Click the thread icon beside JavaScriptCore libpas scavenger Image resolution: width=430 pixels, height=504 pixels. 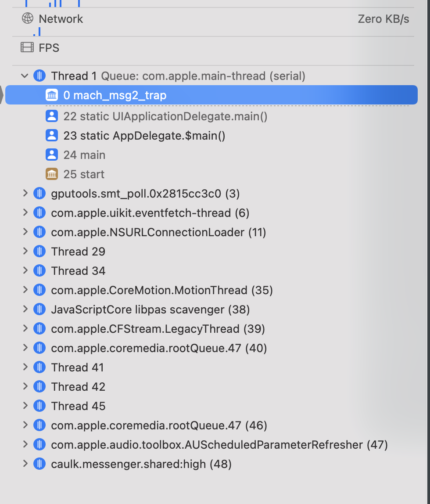pyautogui.click(x=39, y=309)
